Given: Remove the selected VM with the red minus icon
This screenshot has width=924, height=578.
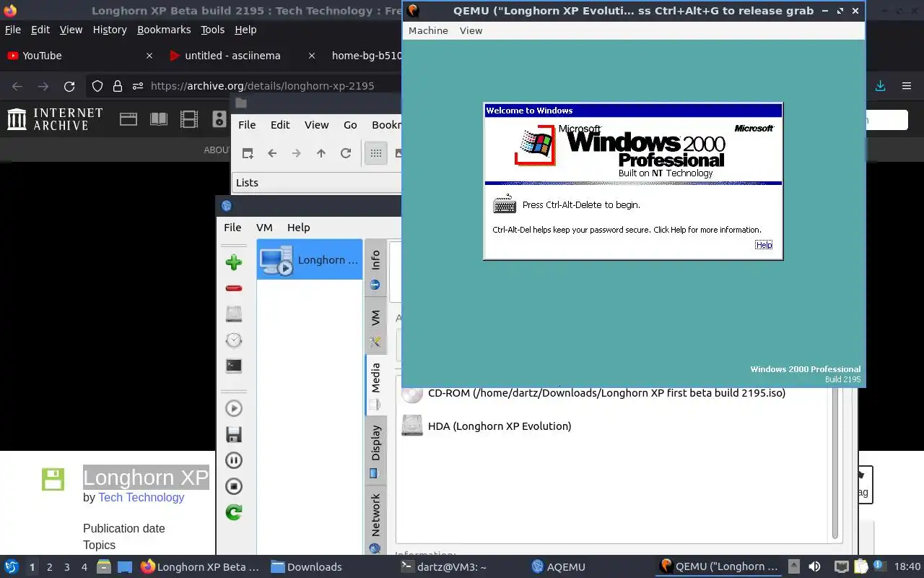Looking at the screenshot, I should click(x=233, y=288).
